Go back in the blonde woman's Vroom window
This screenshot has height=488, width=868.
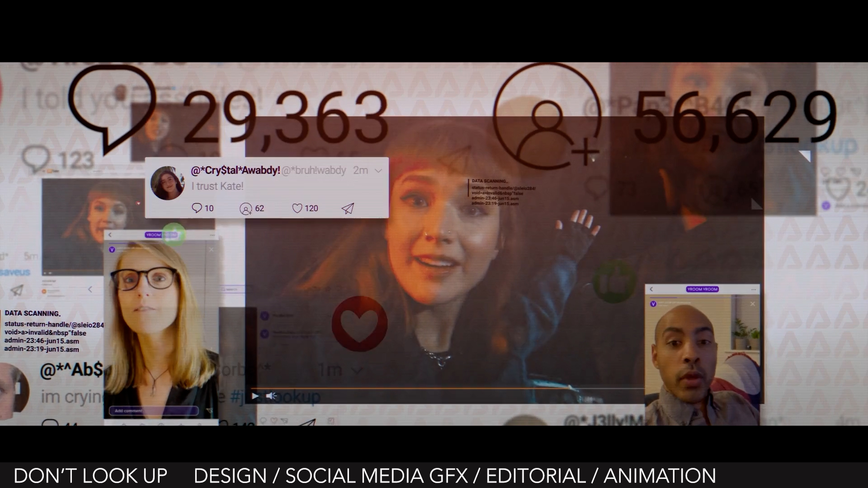click(110, 235)
